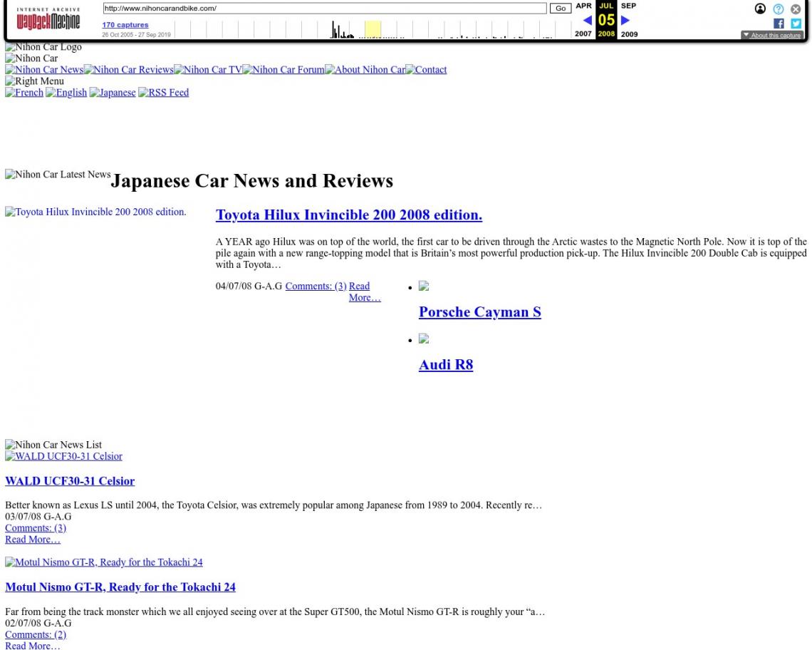Switch language to English

(66, 92)
